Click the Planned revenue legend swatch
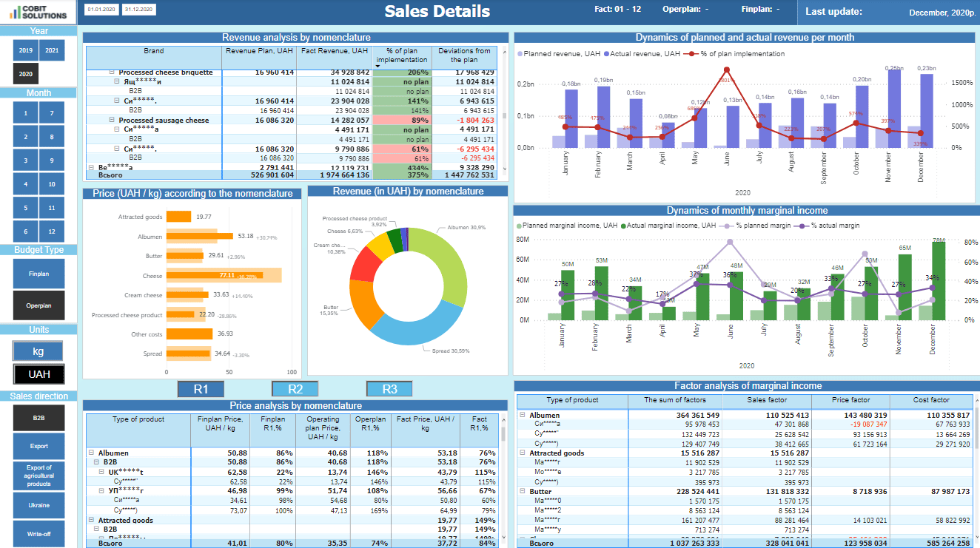Screen dimensions: 980x548 click(x=520, y=54)
